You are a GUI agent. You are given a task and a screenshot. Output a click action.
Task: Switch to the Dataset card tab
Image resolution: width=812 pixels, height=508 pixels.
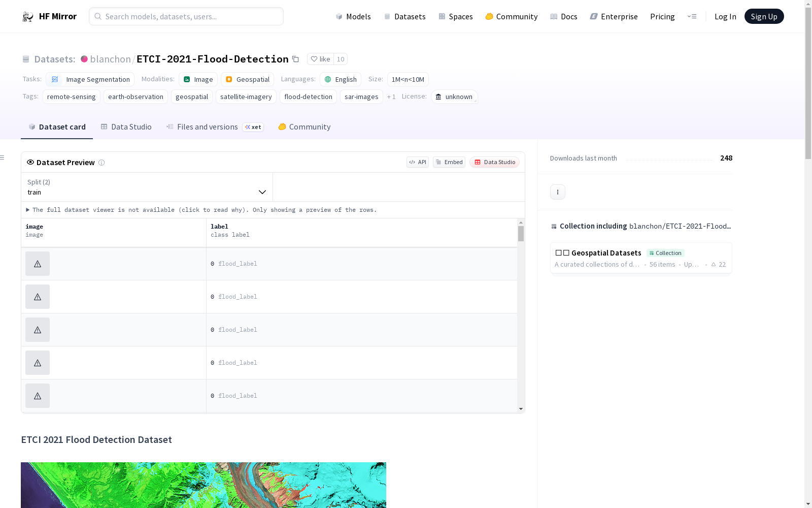pos(57,127)
